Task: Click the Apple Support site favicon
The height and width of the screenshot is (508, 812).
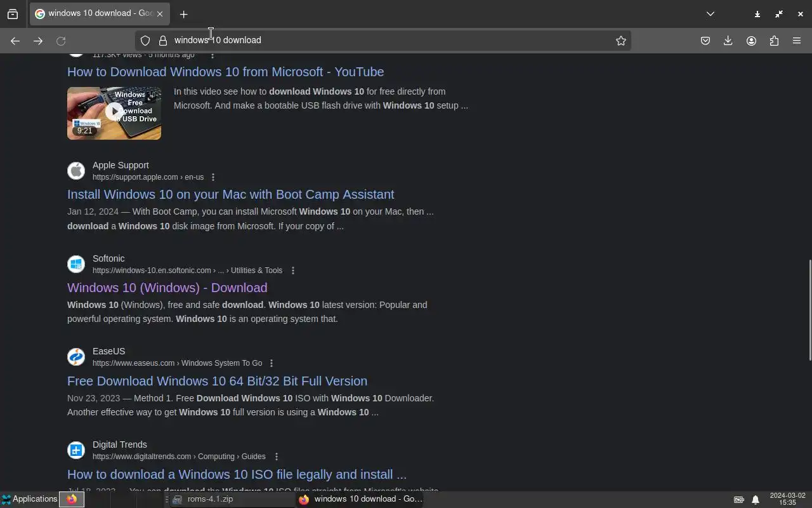Action: [76, 171]
